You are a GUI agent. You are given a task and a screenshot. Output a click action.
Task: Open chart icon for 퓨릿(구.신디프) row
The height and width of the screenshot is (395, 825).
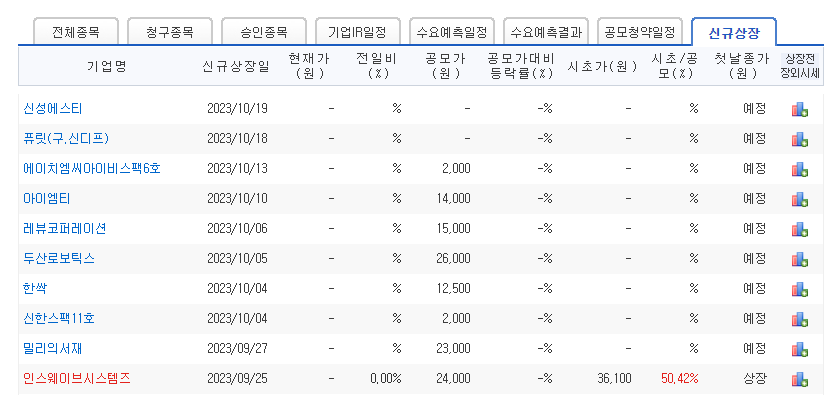(800, 139)
